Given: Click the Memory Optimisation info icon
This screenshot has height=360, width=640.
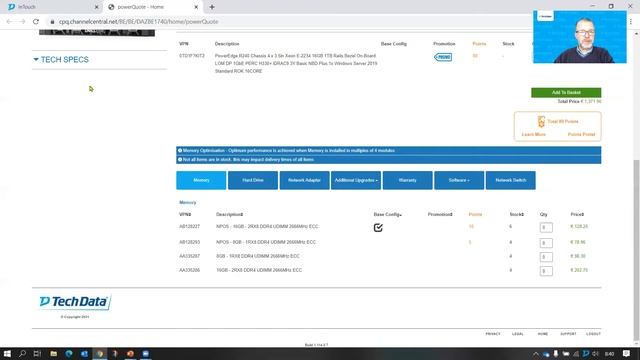Looking at the screenshot, I should point(180,151).
